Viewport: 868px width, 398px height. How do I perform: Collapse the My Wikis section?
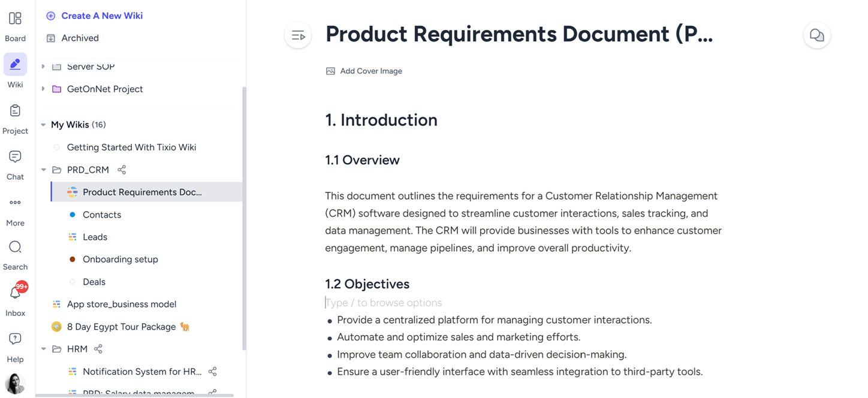click(x=43, y=124)
